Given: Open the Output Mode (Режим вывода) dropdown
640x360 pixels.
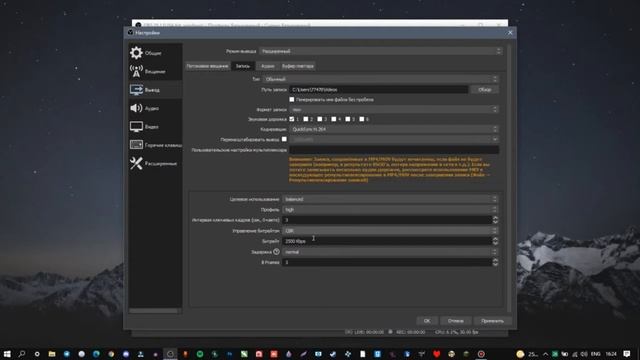Looking at the screenshot, I should 380,51.
